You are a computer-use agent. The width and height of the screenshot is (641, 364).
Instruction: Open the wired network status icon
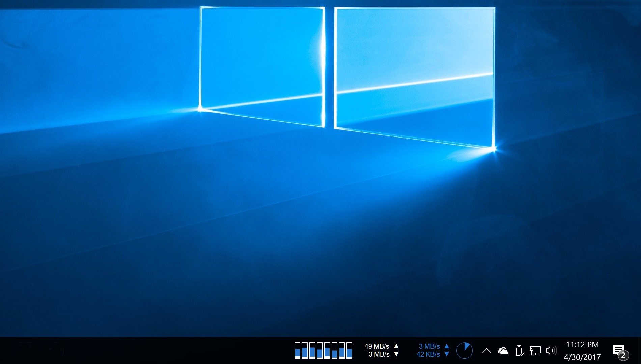535,351
